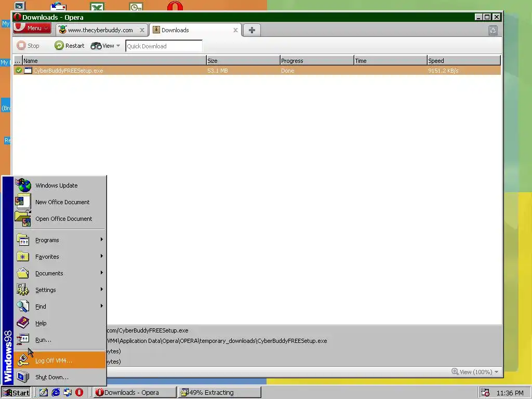532x399 pixels.
Task: Select Shut Down... entry
Action: pyautogui.click(x=60, y=377)
